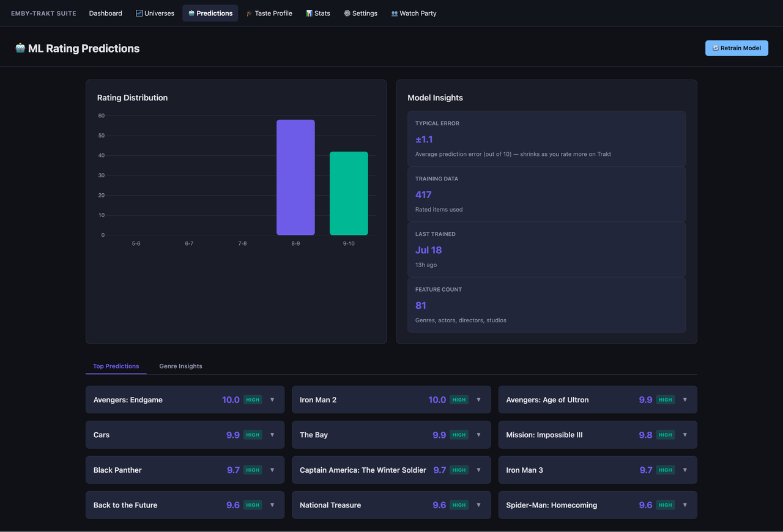Expand the Back to the Future prediction
Viewport: 783px width, 532px height.
pos(272,505)
